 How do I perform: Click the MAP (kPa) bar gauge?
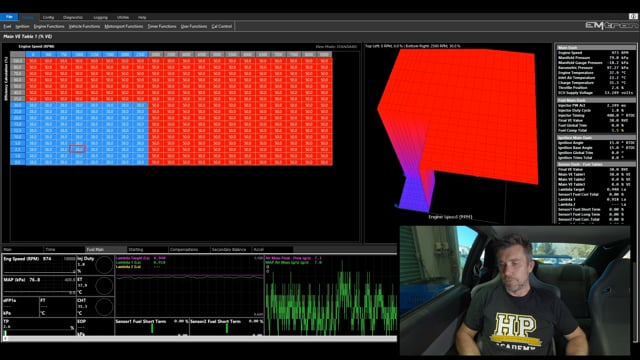coord(39,286)
